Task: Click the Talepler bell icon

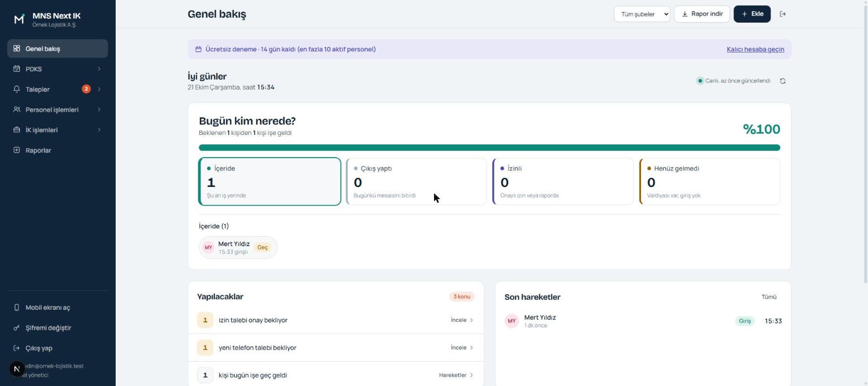Action: [x=17, y=89]
